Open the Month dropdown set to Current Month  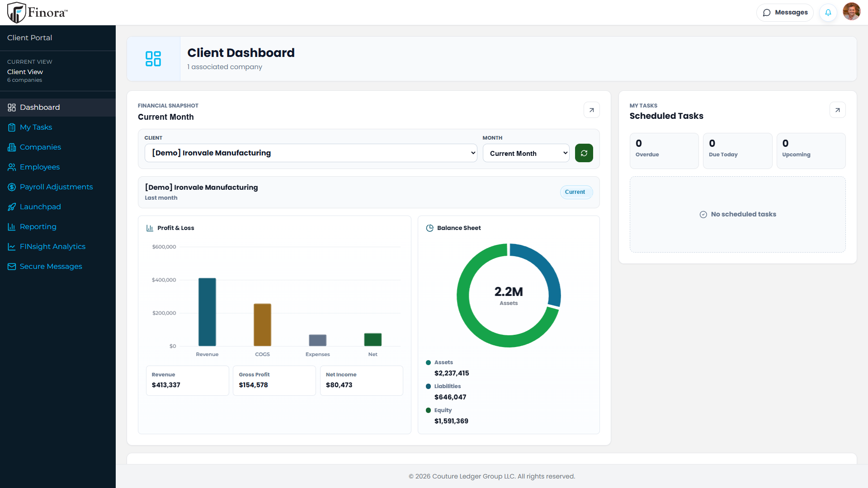pyautogui.click(x=526, y=153)
